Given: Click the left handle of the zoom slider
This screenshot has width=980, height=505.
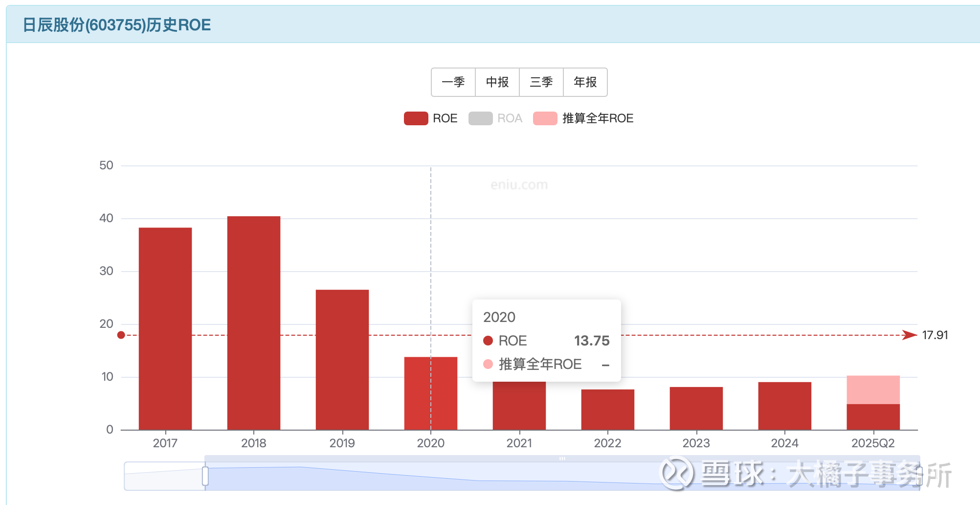Looking at the screenshot, I should 205,476.
